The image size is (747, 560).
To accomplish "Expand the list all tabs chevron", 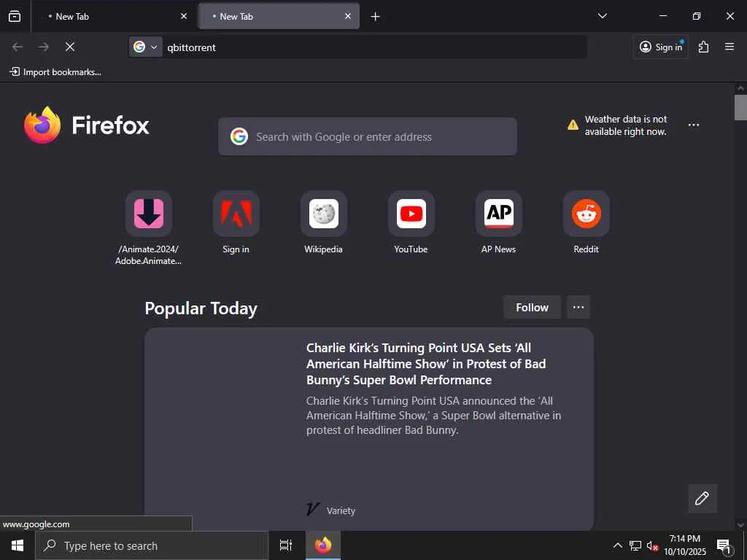I will click(602, 16).
